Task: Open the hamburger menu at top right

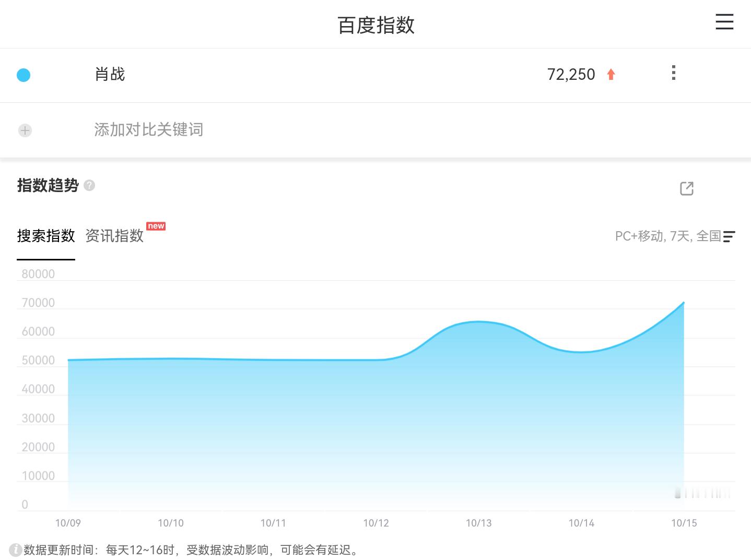Action: click(724, 22)
